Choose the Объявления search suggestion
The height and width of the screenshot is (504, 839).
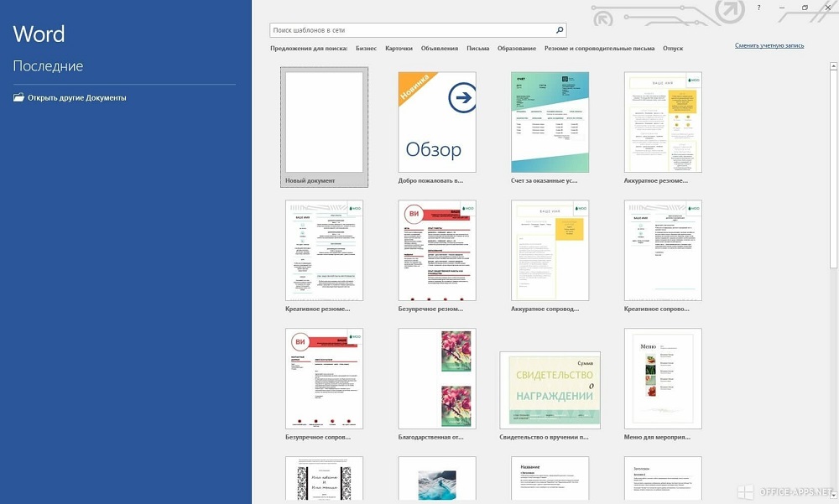tap(440, 48)
